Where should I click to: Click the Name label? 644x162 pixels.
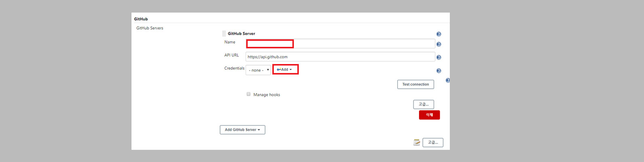tap(230, 42)
